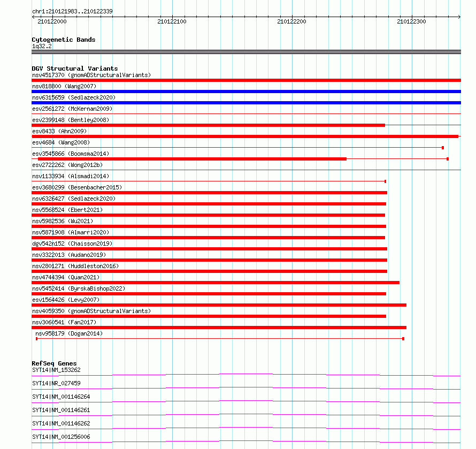Click the right end marker of nsv958179 (Dogan2014)

tap(403, 339)
